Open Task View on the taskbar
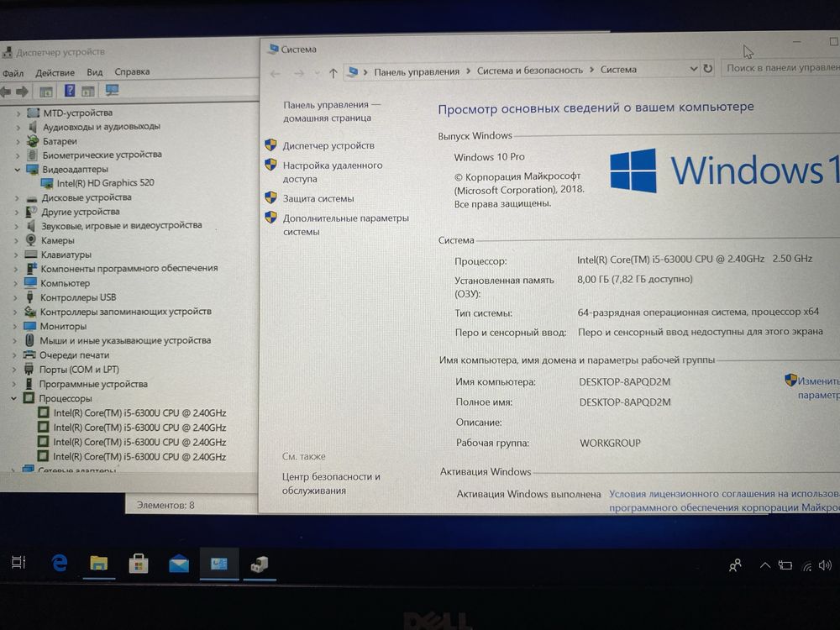 click(18, 562)
